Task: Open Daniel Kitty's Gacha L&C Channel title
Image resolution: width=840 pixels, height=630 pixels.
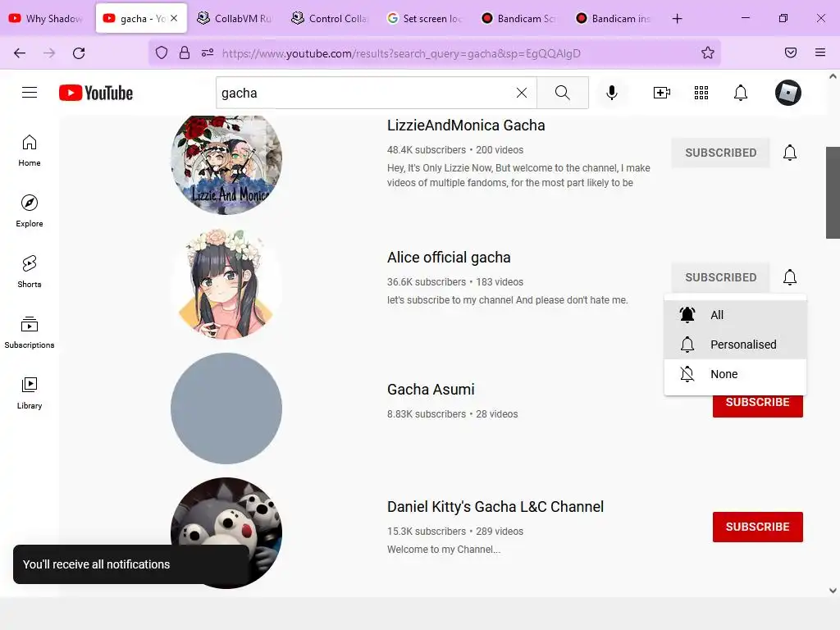Action: click(x=495, y=507)
